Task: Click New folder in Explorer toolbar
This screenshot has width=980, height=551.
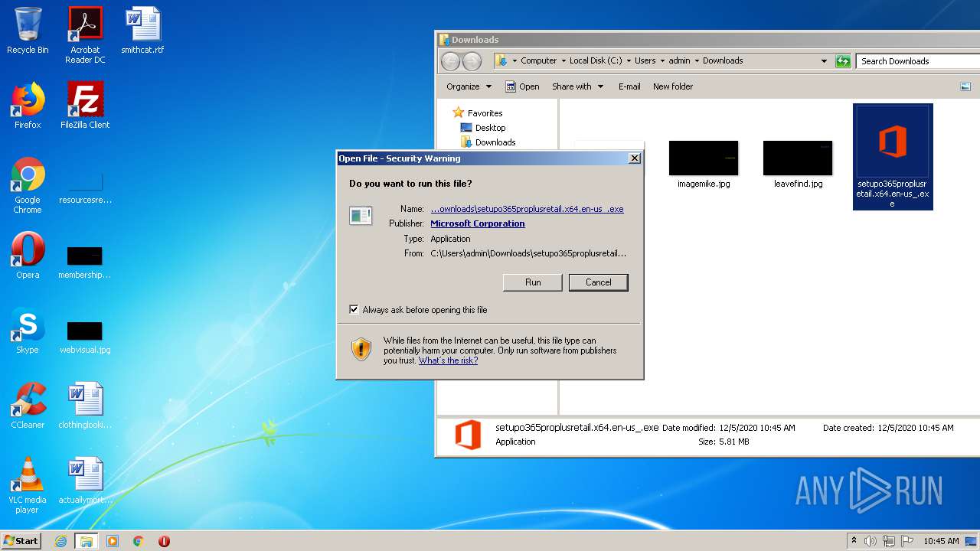Action: [x=673, y=86]
